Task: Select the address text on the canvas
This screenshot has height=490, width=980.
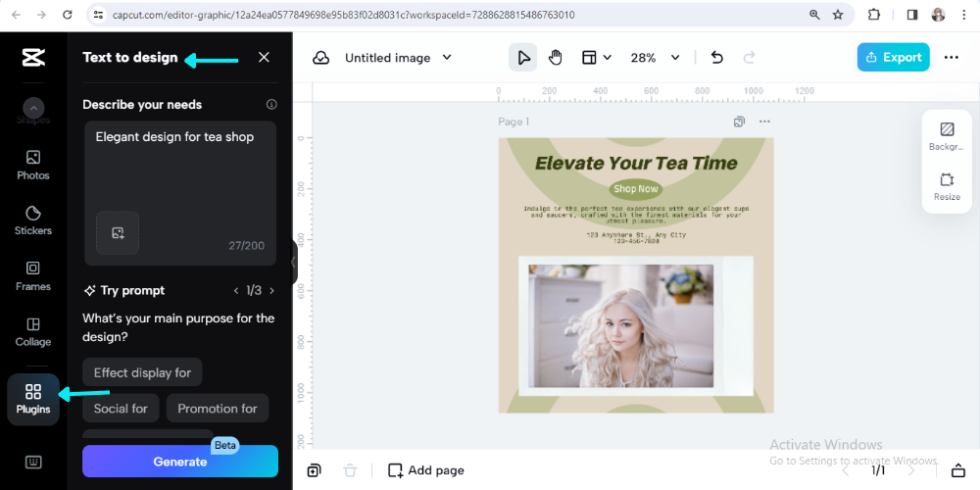Action: pos(636,237)
